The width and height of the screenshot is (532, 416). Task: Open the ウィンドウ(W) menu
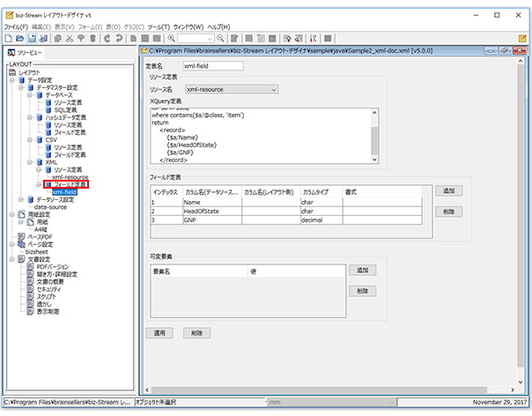click(x=188, y=27)
